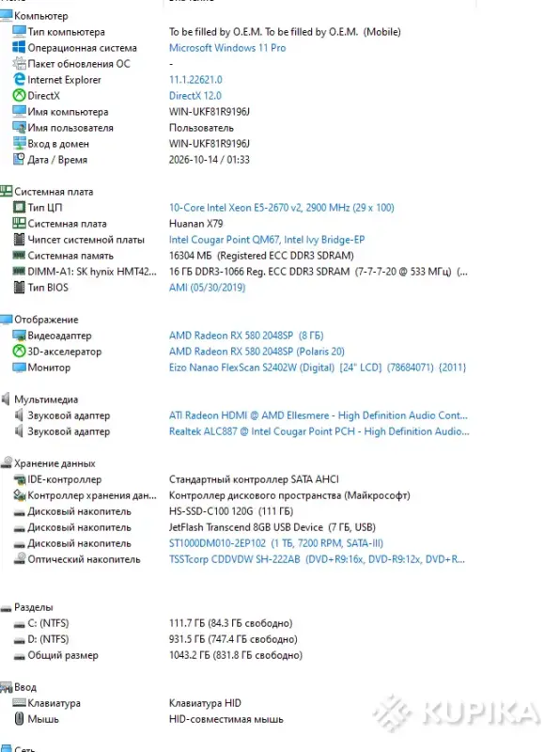The width and height of the screenshot is (560, 752).
Task: Select the Клавиатура HID value
Action: click(205, 702)
